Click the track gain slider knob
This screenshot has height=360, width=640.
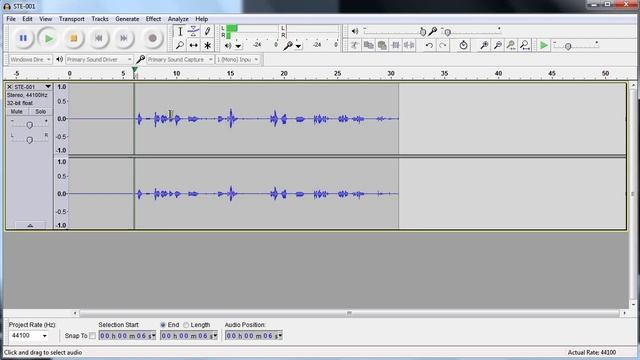click(29, 125)
